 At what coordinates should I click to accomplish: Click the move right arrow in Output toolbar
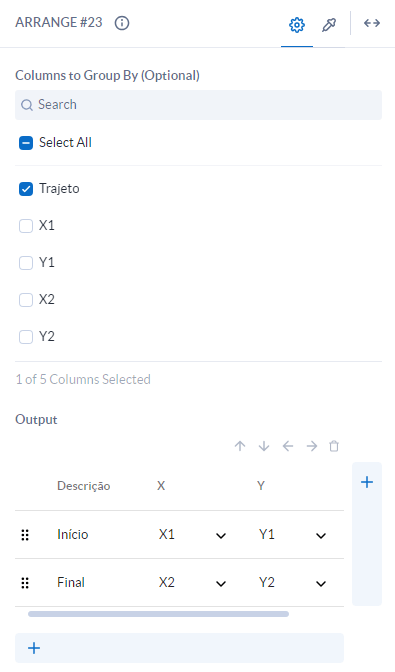point(312,446)
